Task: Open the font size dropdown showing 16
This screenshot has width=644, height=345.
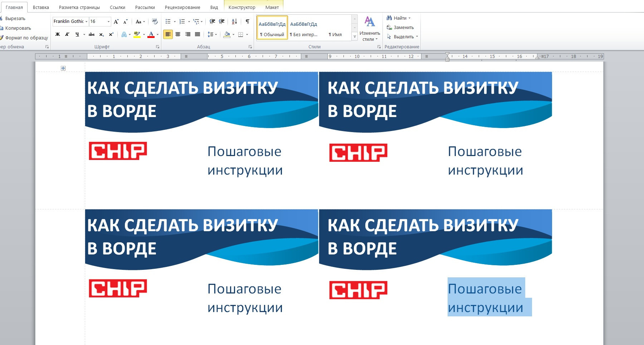Action: [x=108, y=22]
